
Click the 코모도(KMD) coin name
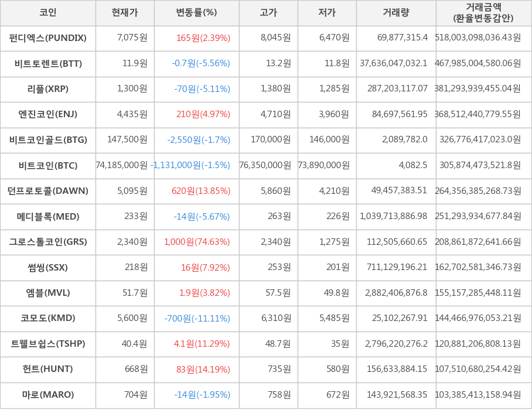pyautogui.click(x=48, y=318)
